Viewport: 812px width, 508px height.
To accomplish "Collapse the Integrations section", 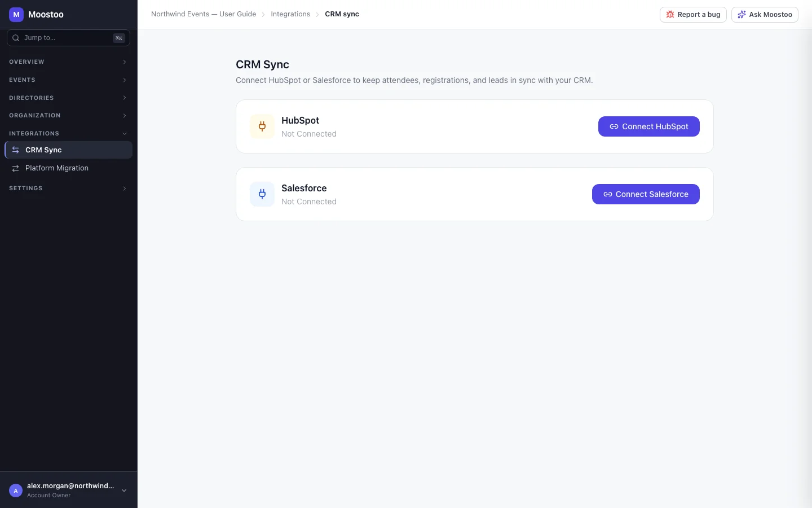I will 68,134.
